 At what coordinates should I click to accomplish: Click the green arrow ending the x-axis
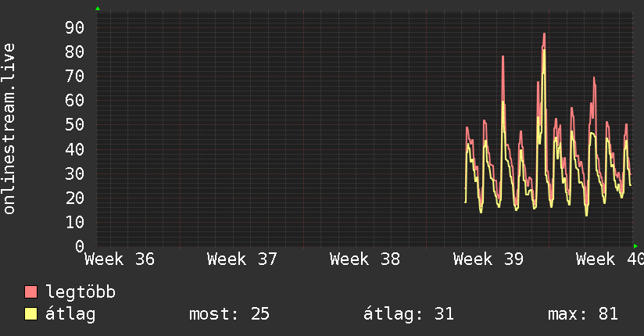[x=635, y=246]
